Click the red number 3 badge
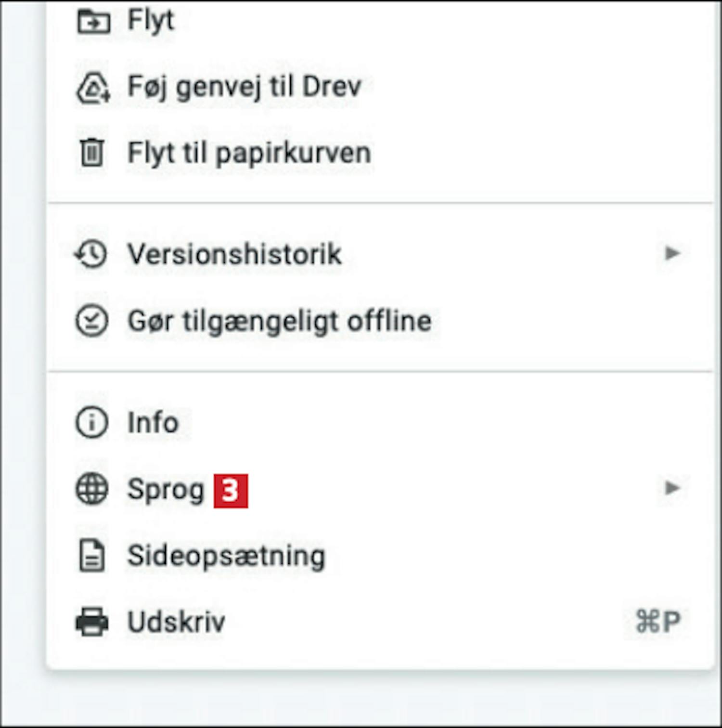722x728 pixels. pos(231,491)
